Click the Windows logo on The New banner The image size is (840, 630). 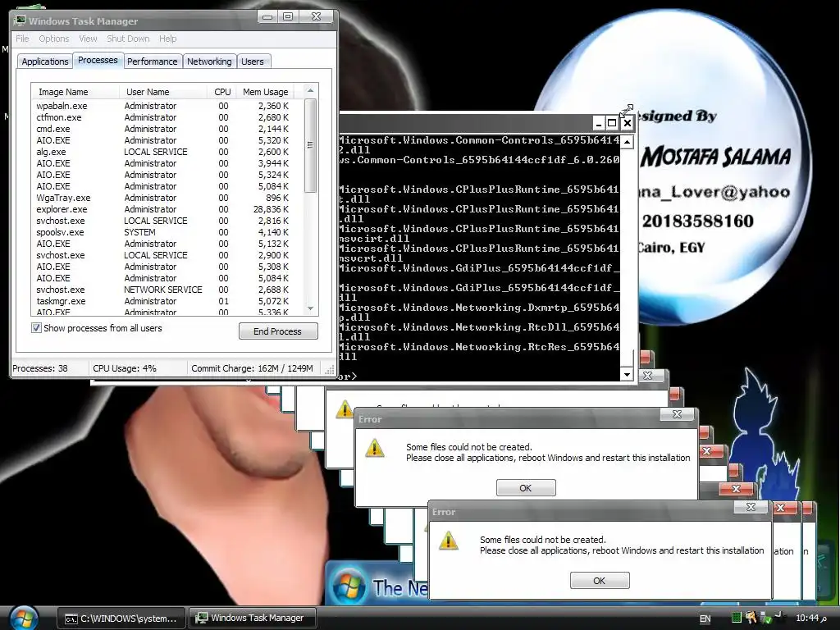(x=349, y=587)
